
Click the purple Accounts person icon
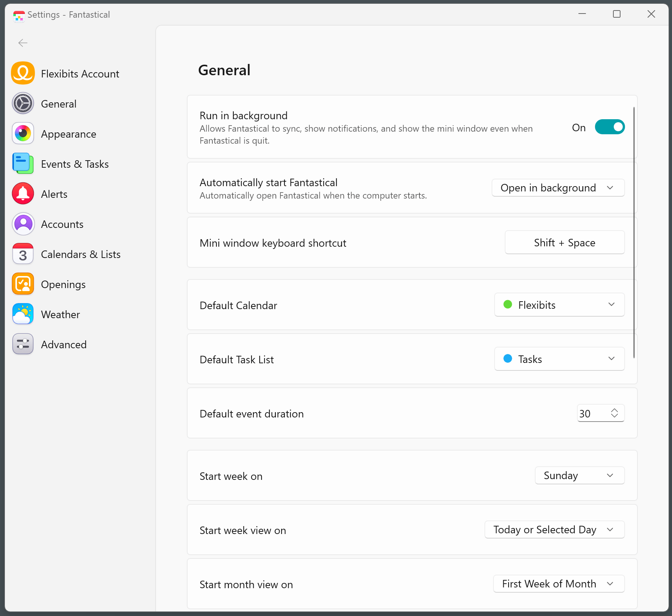click(23, 224)
